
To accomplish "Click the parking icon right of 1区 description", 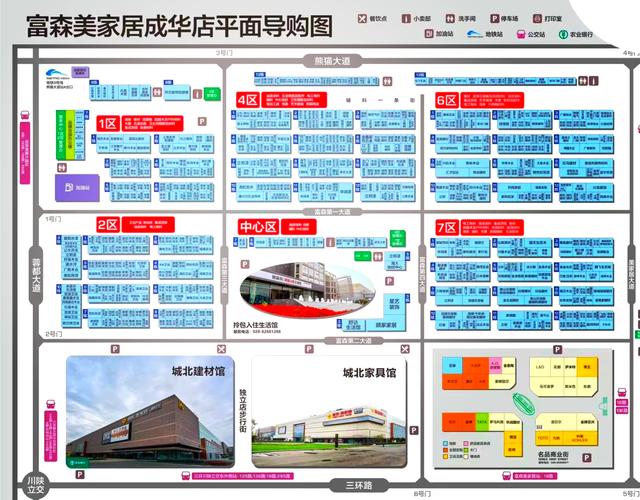I will (202, 121).
